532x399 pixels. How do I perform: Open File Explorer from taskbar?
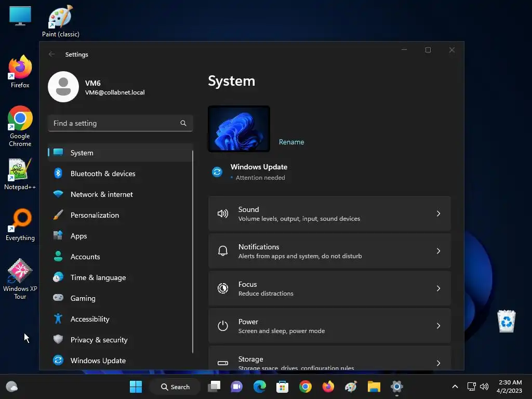[374, 387]
